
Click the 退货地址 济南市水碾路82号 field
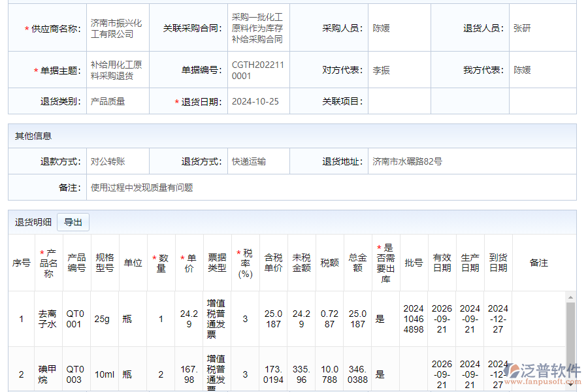(412, 161)
